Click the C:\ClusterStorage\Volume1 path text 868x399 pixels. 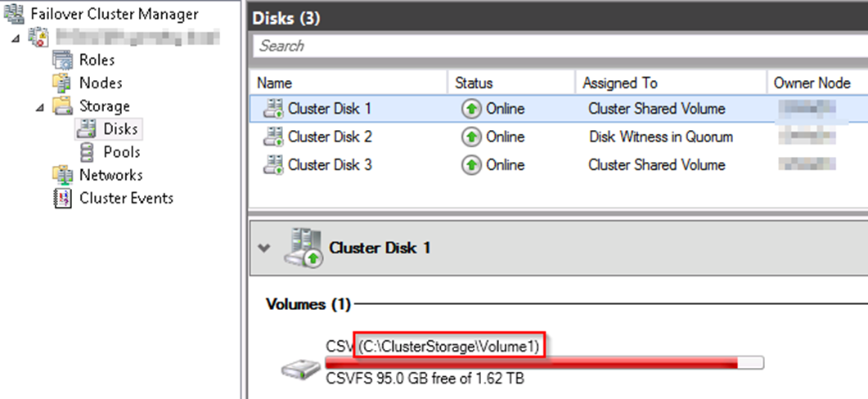[448, 347]
